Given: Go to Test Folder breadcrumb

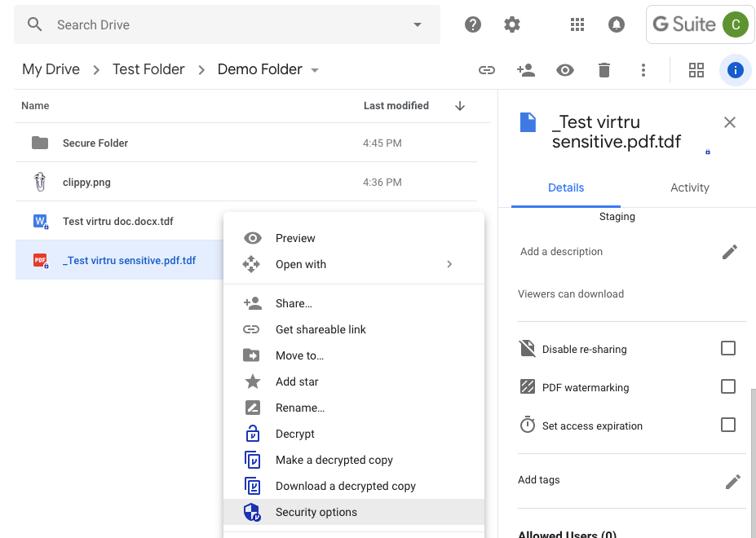Looking at the screenshot, I should (148, 69).
